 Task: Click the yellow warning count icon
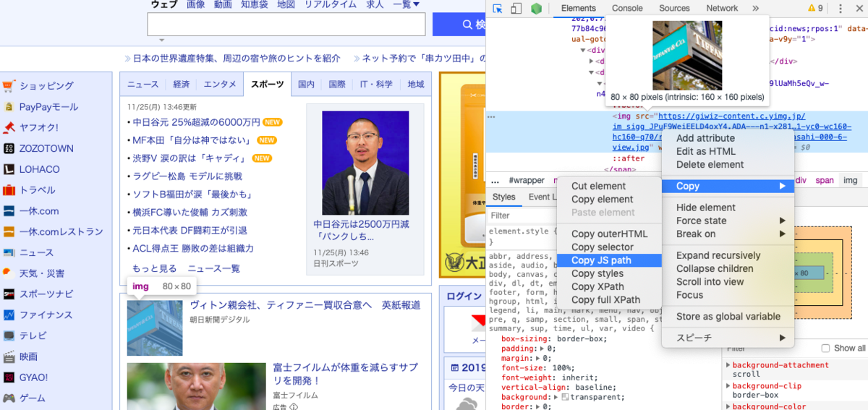pyautogui.click(x=816, y=9)
